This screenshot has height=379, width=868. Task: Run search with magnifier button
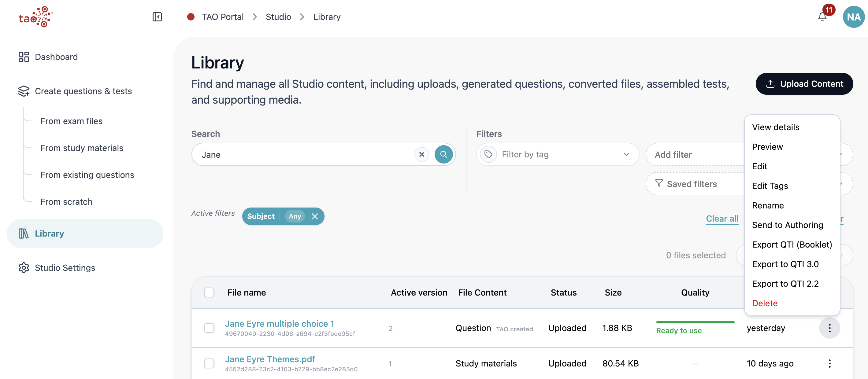point(443,154)
